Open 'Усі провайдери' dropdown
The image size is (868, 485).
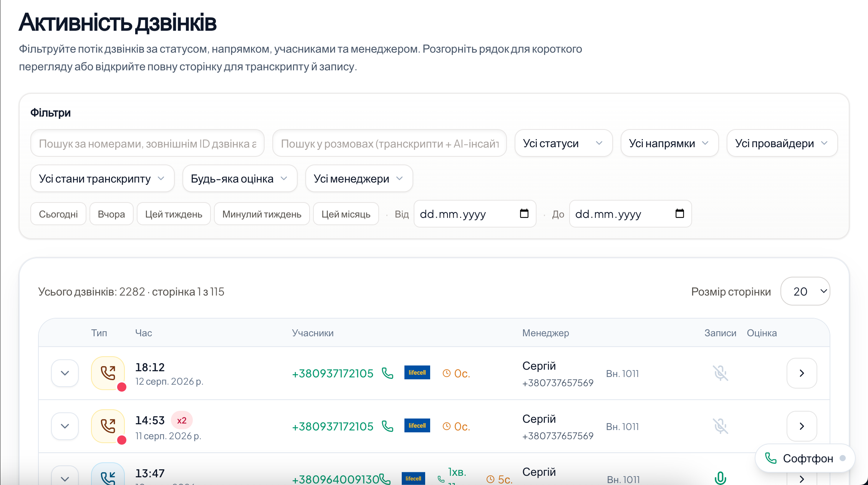(x=782, y=143)
